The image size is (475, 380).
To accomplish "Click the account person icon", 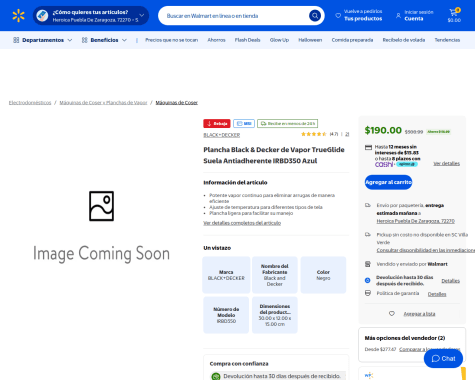I will click(x=398, y=15).
